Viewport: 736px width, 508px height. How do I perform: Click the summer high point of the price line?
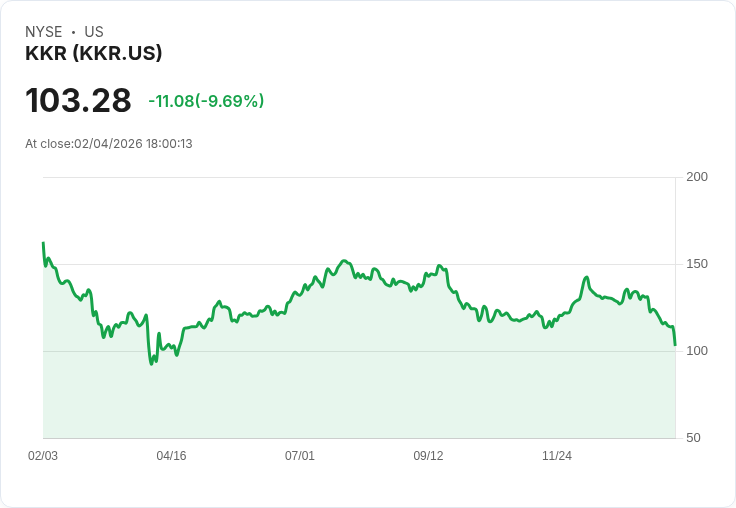[344, 261]
